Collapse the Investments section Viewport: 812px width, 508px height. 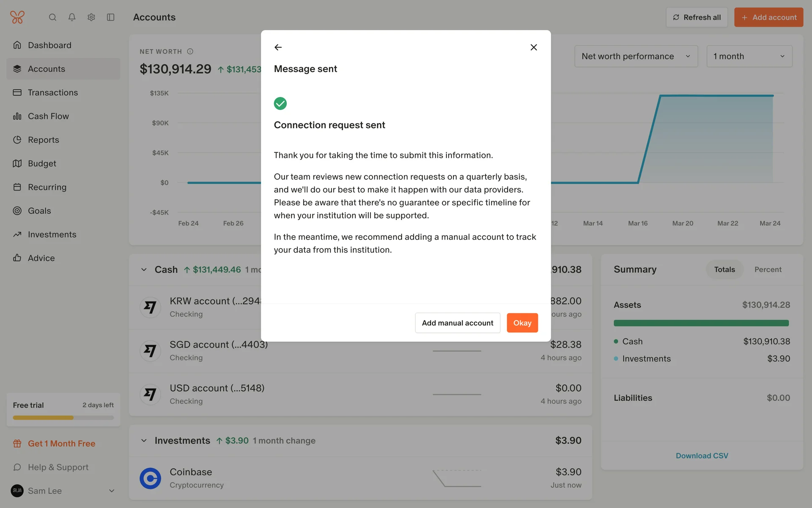coord(144,441)
